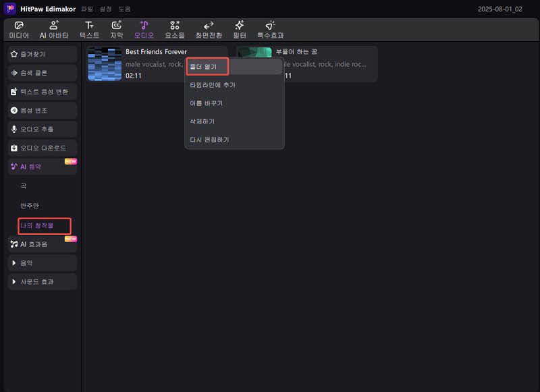The width and height of the screenshot is (540, 392).
Task: Select the 반주만 sub-item
Action: [30, 206]
